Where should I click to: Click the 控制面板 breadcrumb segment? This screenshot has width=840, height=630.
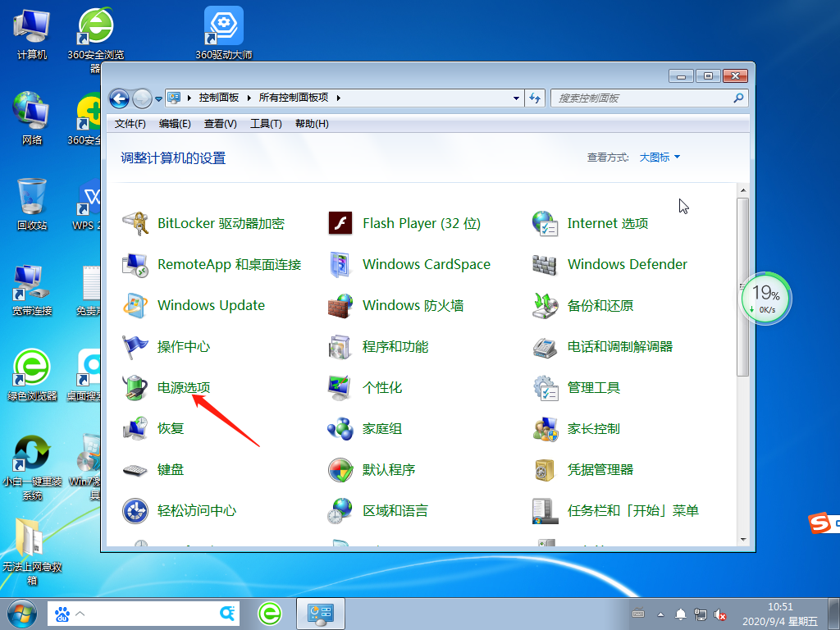tap(218, 98)
